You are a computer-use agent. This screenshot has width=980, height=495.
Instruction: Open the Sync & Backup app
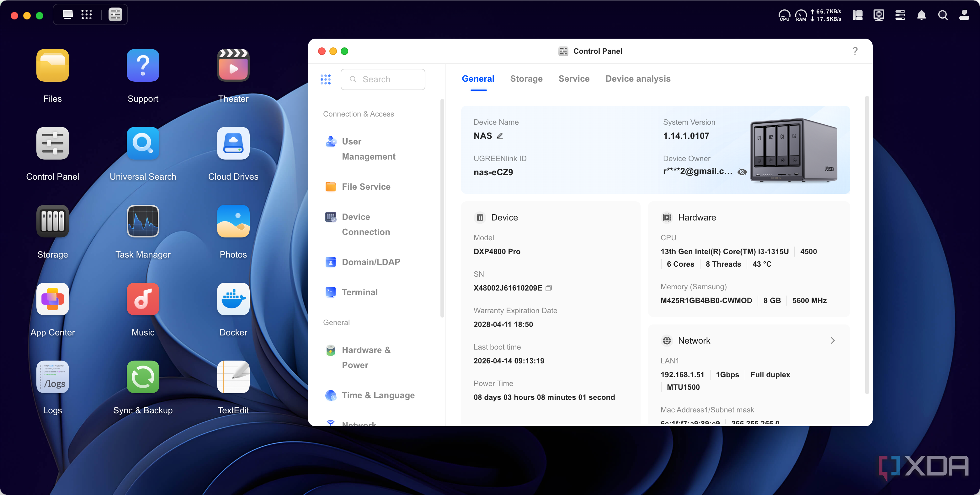(x=143, y=377)
